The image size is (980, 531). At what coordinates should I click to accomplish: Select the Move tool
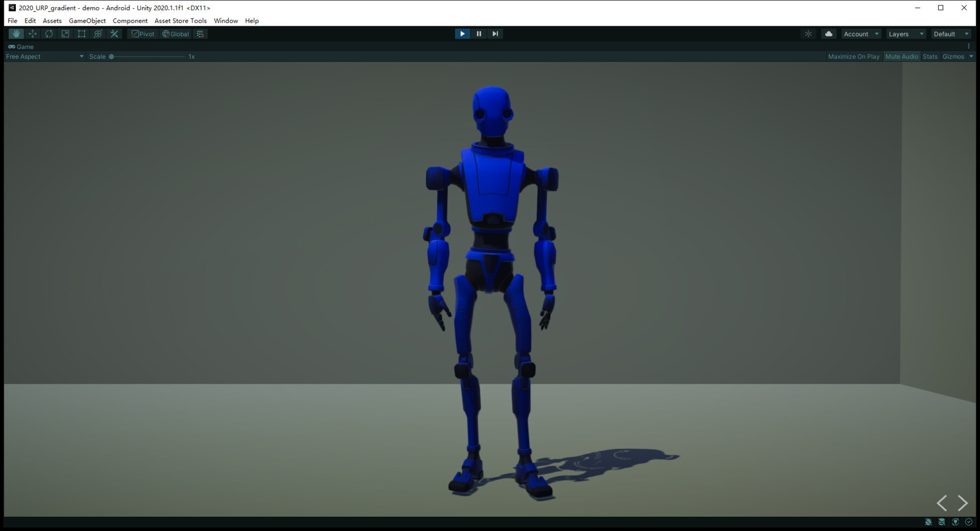(x=33, y=34)
